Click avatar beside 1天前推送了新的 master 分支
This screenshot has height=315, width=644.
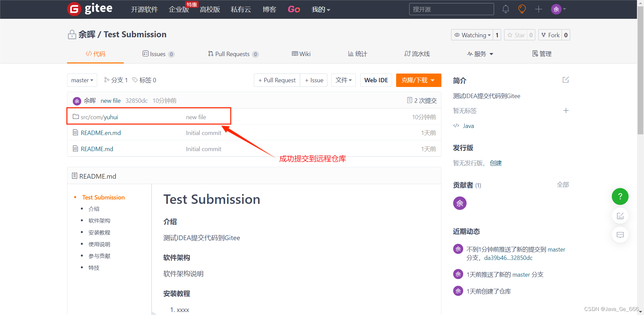[458, 274]
